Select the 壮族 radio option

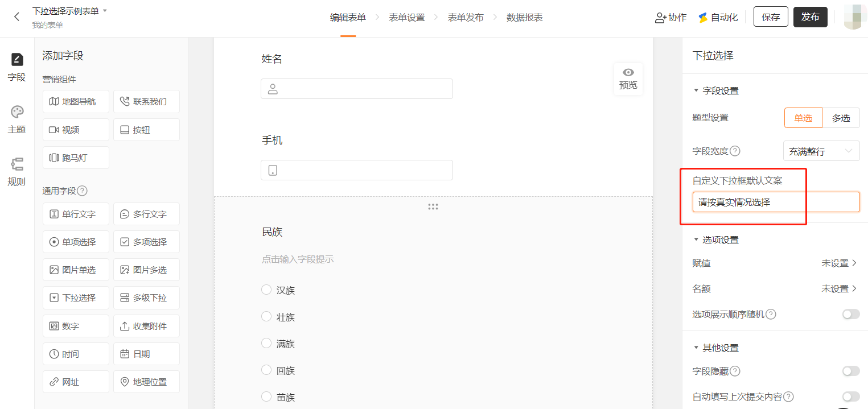tap(266, 316)
